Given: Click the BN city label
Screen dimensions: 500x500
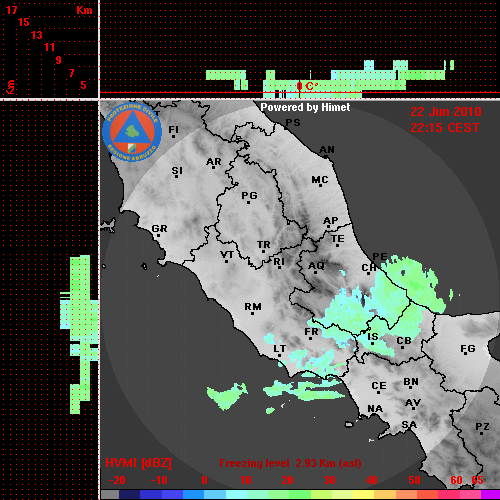Looking at the screenshot, I should click(411, 382).
